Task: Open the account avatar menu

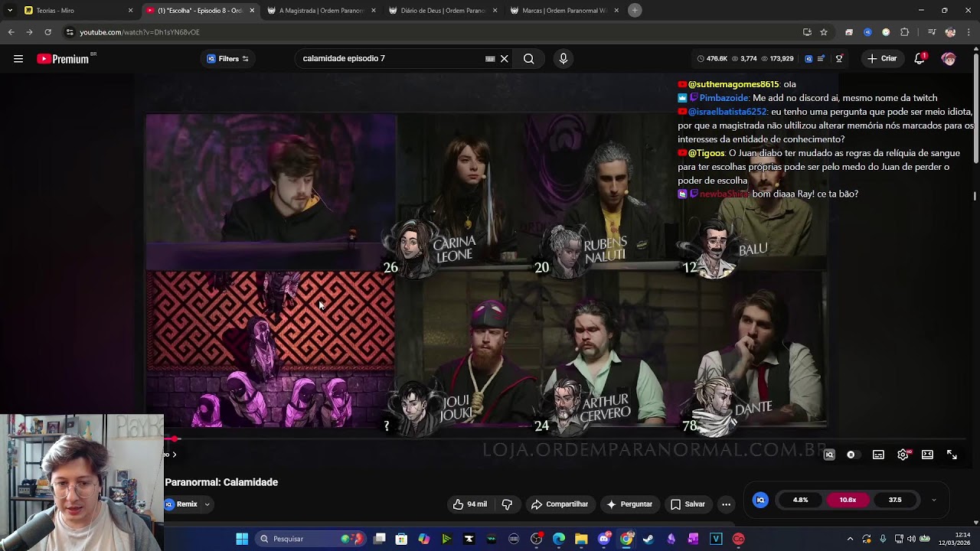Action: coord(949,59)
